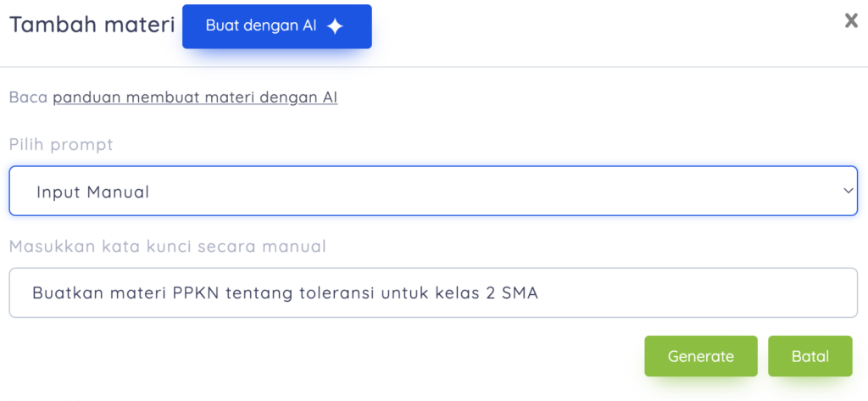The width and height of the screenshot is (868, 401).
Task: Click the Generate button
Action: coord(701,356)
